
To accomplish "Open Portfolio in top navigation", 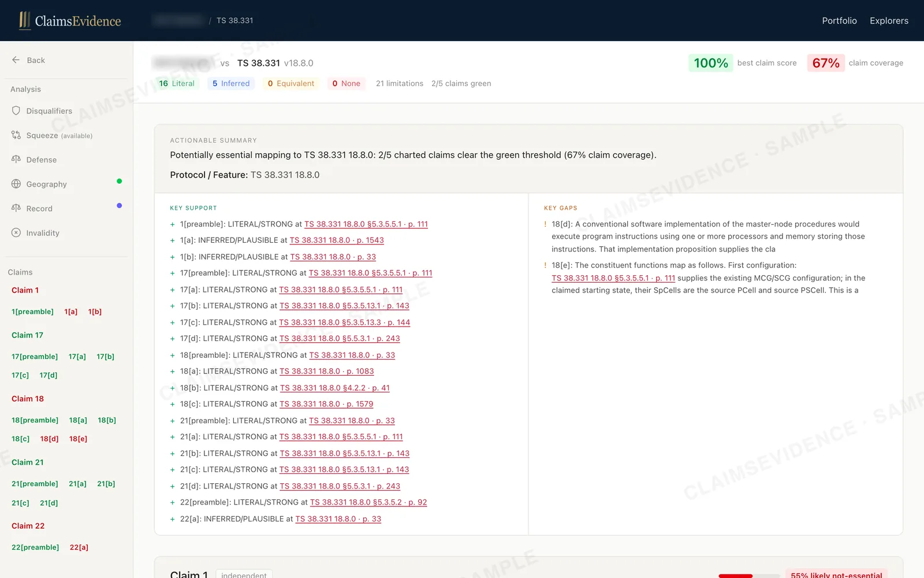I will (x=839, y=21).
